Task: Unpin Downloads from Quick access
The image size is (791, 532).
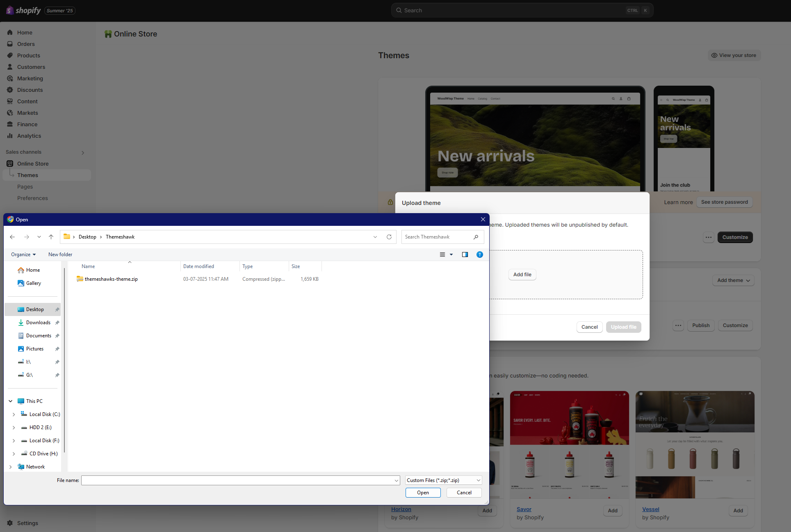Action: click(57, 323)
